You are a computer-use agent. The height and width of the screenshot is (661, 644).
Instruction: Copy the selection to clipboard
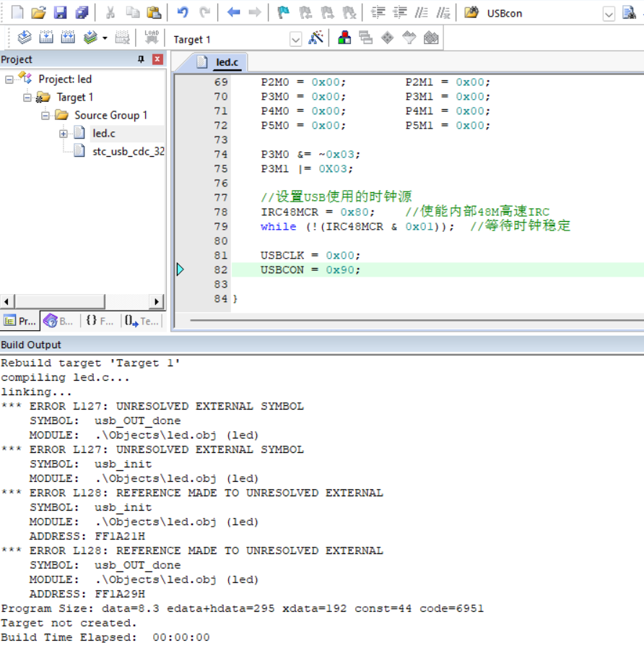(x=133, y=13)
